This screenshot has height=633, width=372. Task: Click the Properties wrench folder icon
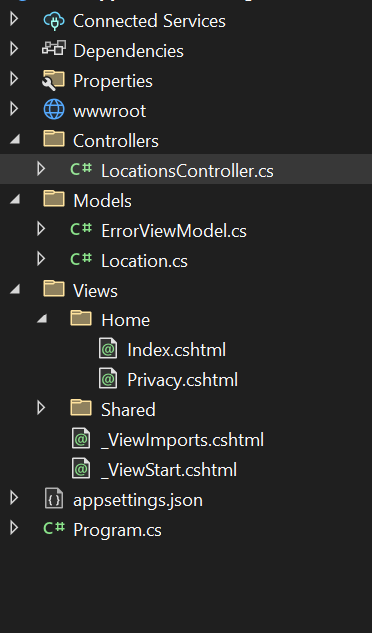(x=53, y=80)
